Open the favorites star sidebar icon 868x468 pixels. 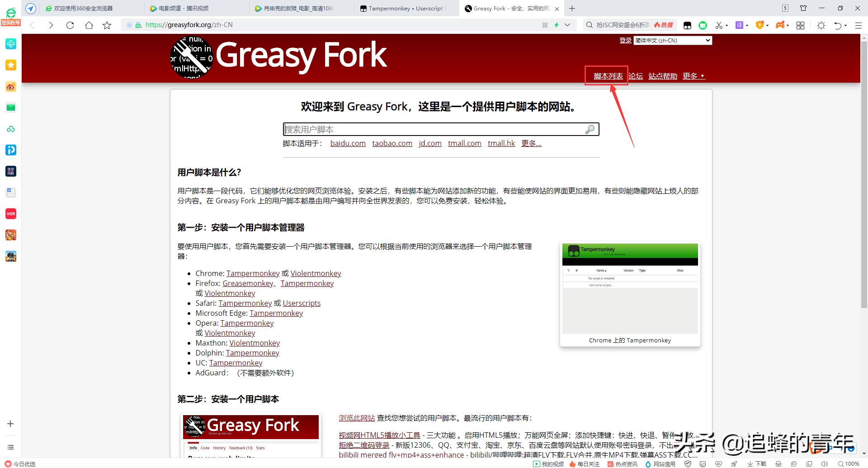tap(11, 65)
